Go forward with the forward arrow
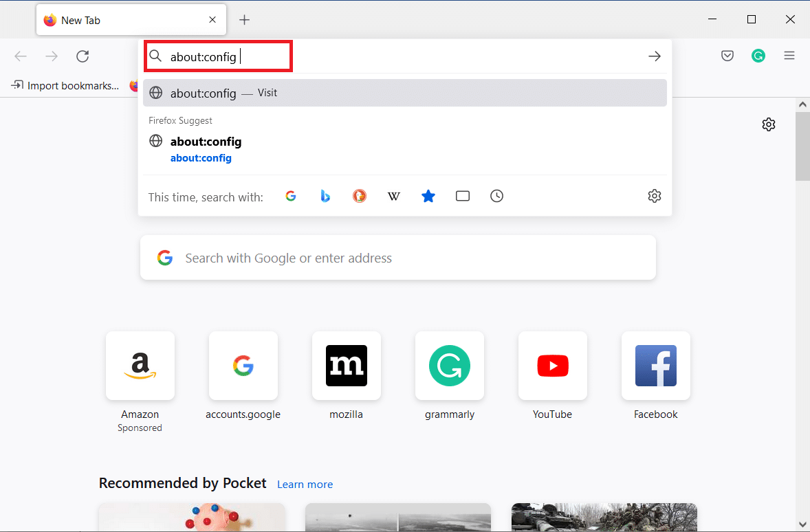This screenshot has width=810, height=532. click(x=52, y=56)
